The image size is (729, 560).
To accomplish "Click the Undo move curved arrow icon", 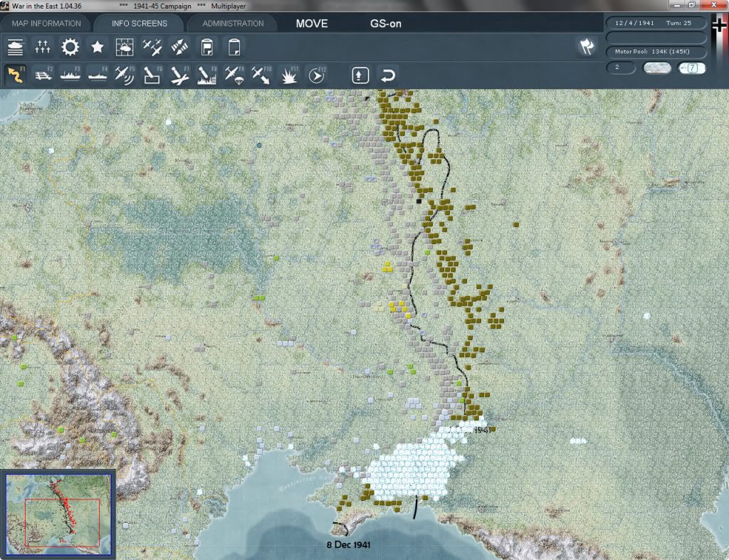I will click(x=388, y=75).
